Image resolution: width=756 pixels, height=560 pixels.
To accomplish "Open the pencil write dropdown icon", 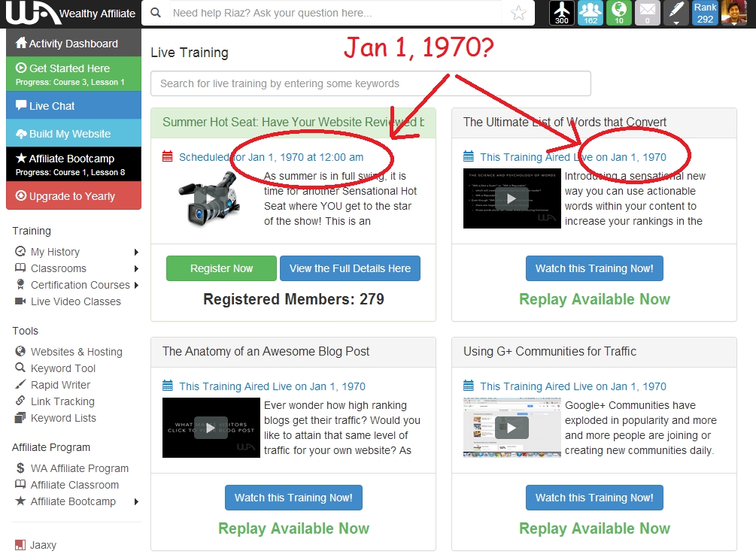I will click(676, 13).
